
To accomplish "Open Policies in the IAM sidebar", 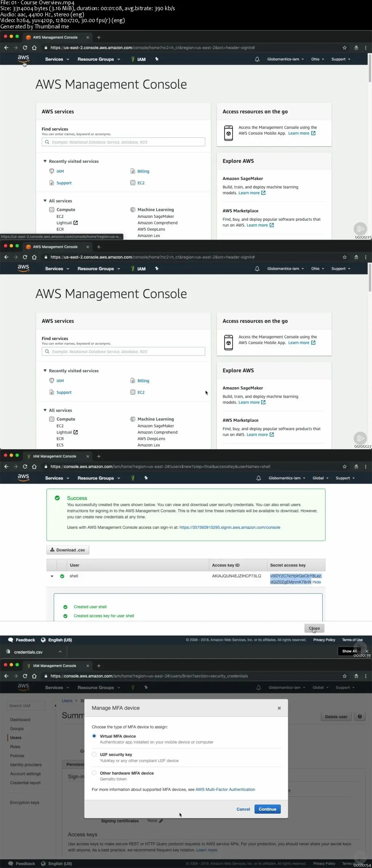I will point(17,756).
